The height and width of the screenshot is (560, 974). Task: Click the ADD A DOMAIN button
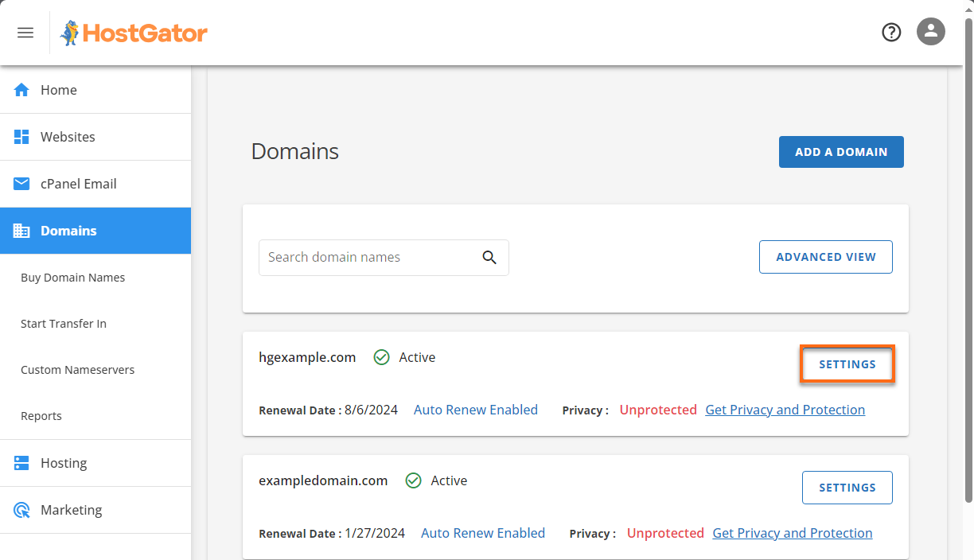841,151
